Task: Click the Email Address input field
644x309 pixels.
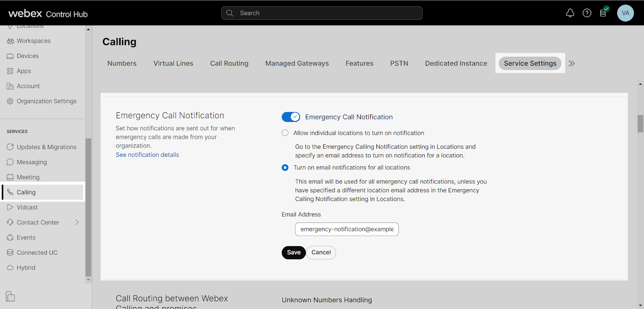Action: point(347,229)
